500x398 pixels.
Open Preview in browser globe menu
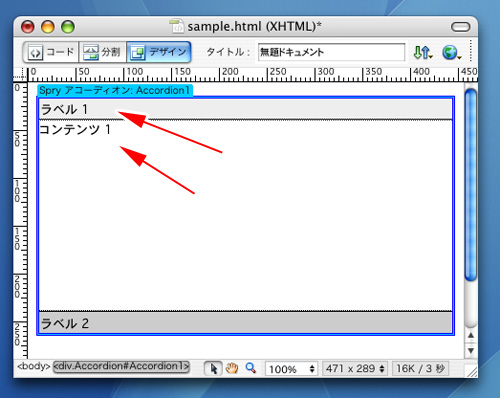(452, 52)
